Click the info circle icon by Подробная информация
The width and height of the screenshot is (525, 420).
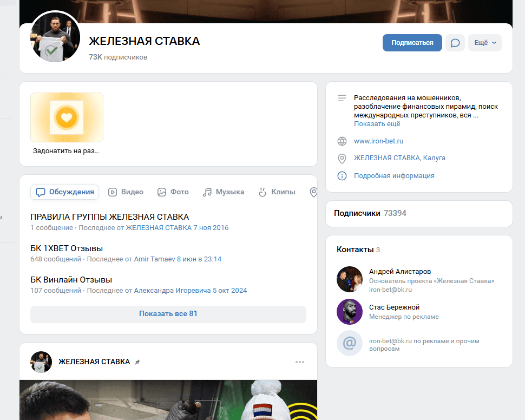(x=342, y=176)
